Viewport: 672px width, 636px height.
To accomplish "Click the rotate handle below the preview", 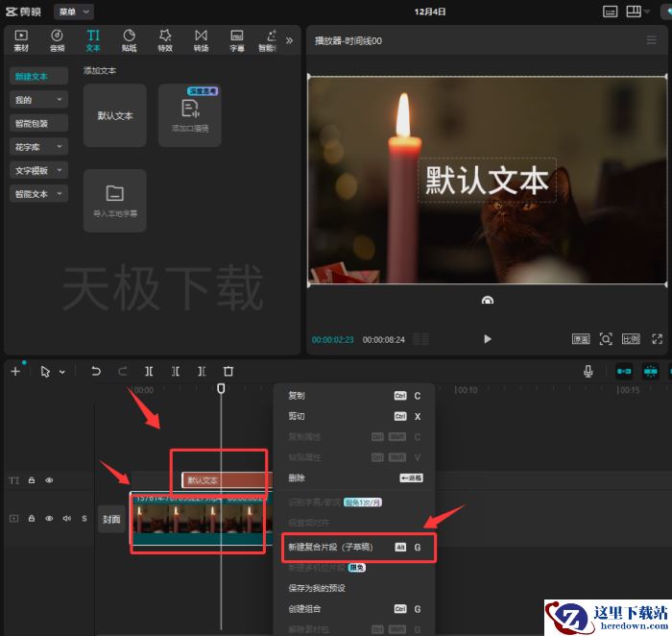I will point(488,300).
